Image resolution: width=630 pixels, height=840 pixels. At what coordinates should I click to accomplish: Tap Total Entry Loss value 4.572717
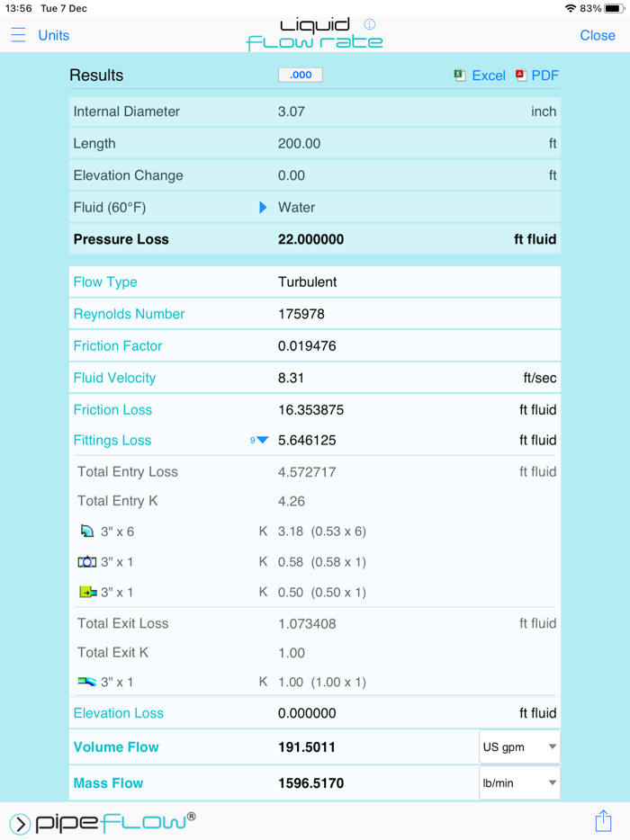[x=307, y=472]
